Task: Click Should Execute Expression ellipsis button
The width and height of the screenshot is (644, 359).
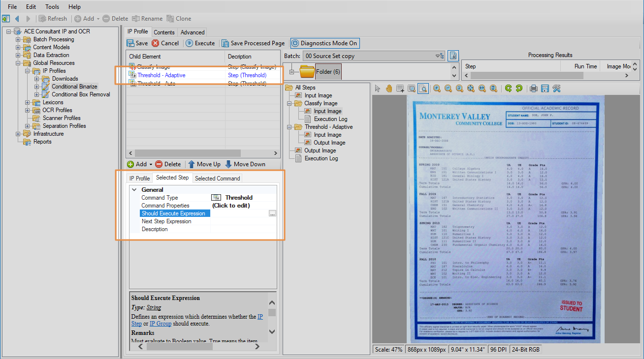Action: [x=272, y=213]
